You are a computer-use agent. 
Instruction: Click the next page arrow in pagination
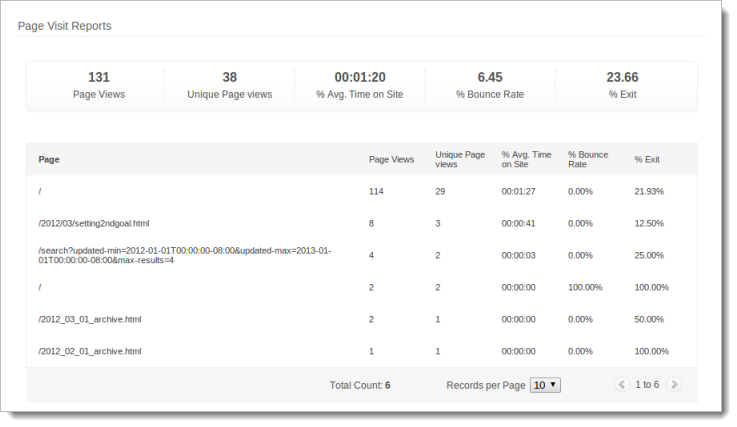pyautogui.click(x=674, y=384)
